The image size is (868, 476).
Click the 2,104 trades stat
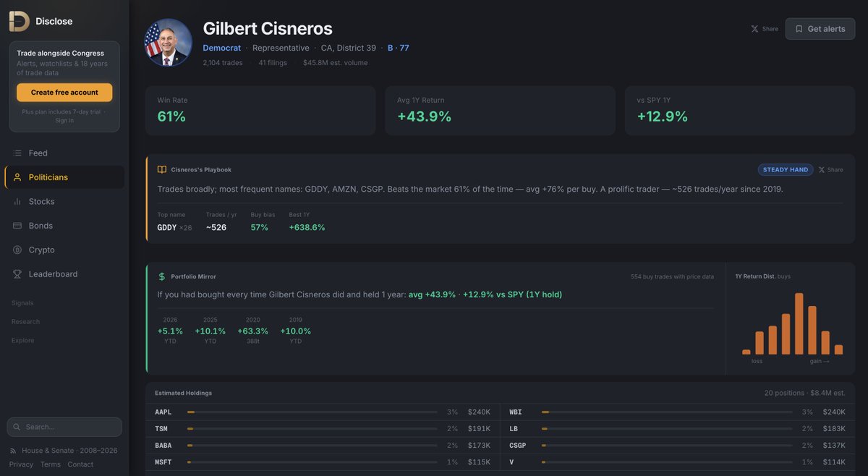[x=223, y=63]
